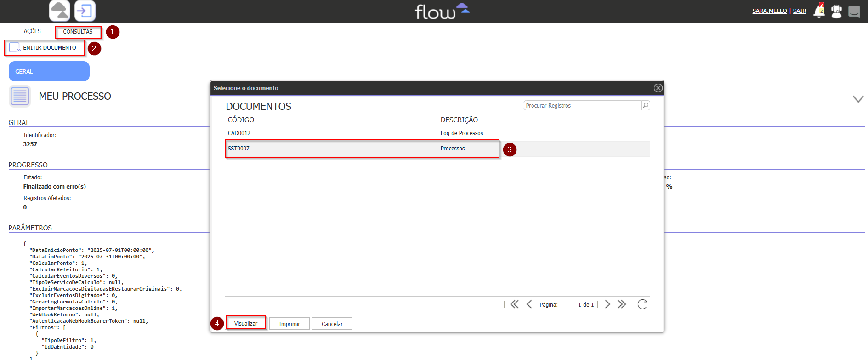Open the Consultas menu

(x=78, y=32)
